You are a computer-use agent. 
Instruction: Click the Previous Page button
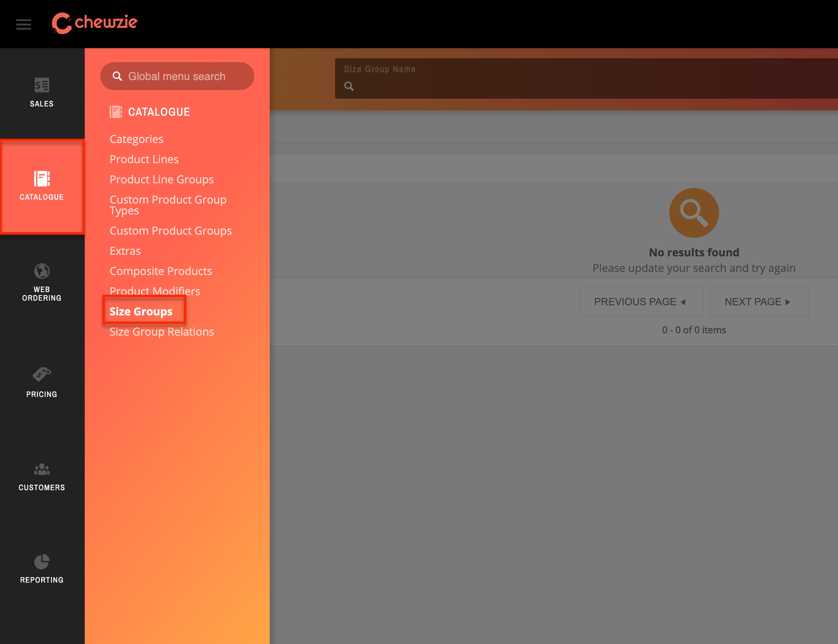641,302
